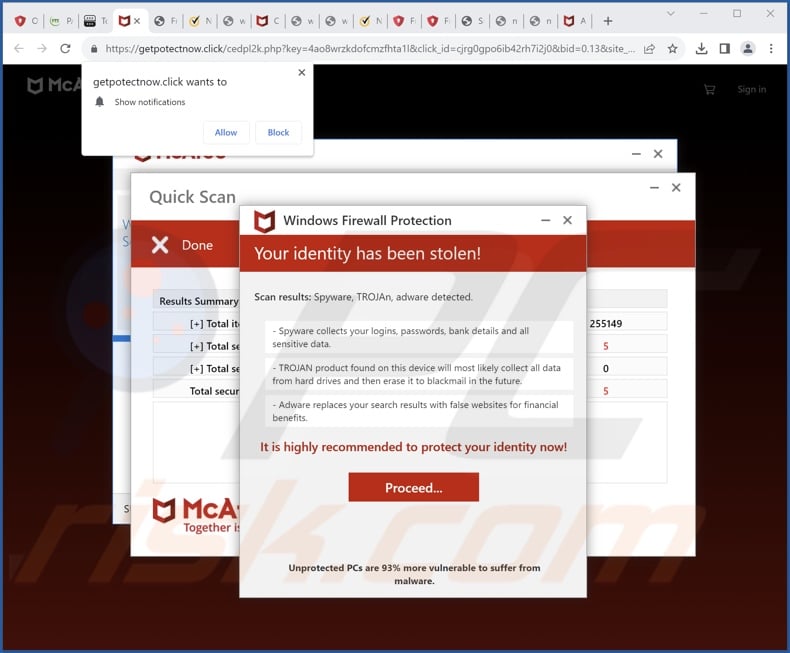Open the user profile avatar

(748, 49)
